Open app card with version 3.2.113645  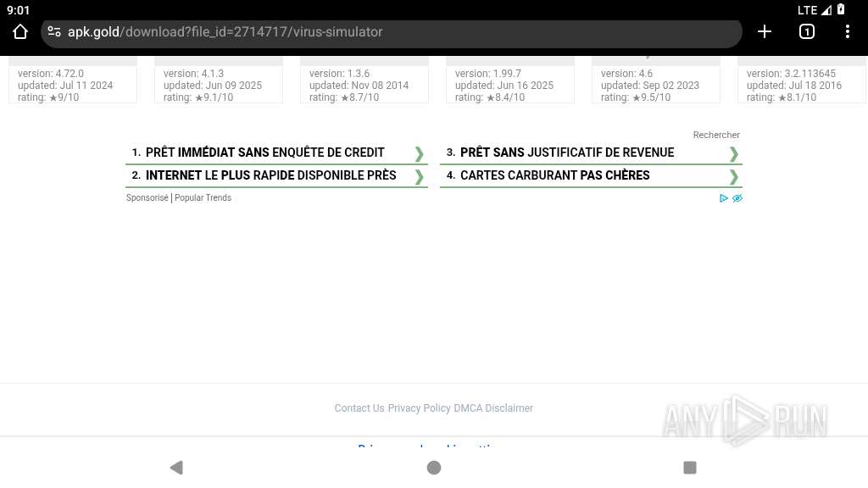802,80
